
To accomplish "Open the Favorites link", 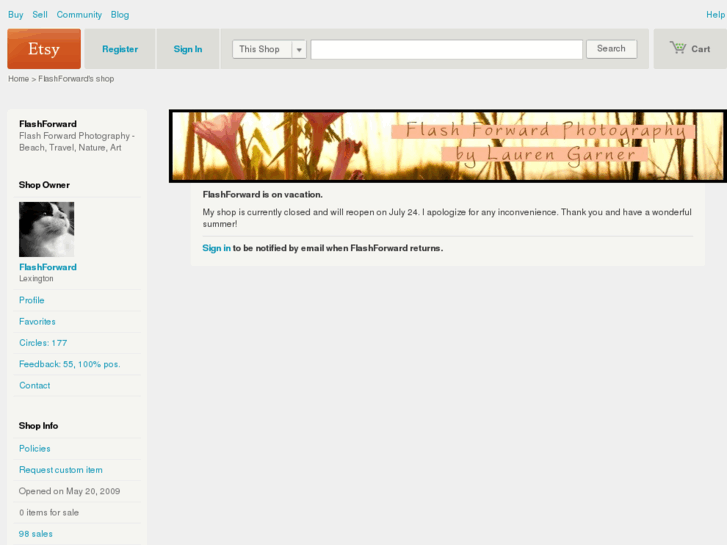I will point(37,321).
